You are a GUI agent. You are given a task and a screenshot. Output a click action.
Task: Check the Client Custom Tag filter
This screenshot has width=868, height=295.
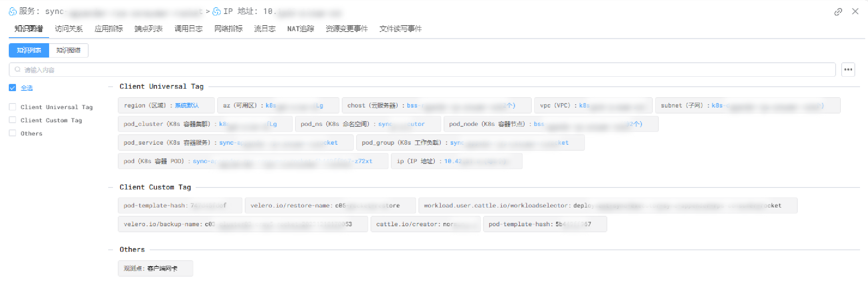click(12, 120)
